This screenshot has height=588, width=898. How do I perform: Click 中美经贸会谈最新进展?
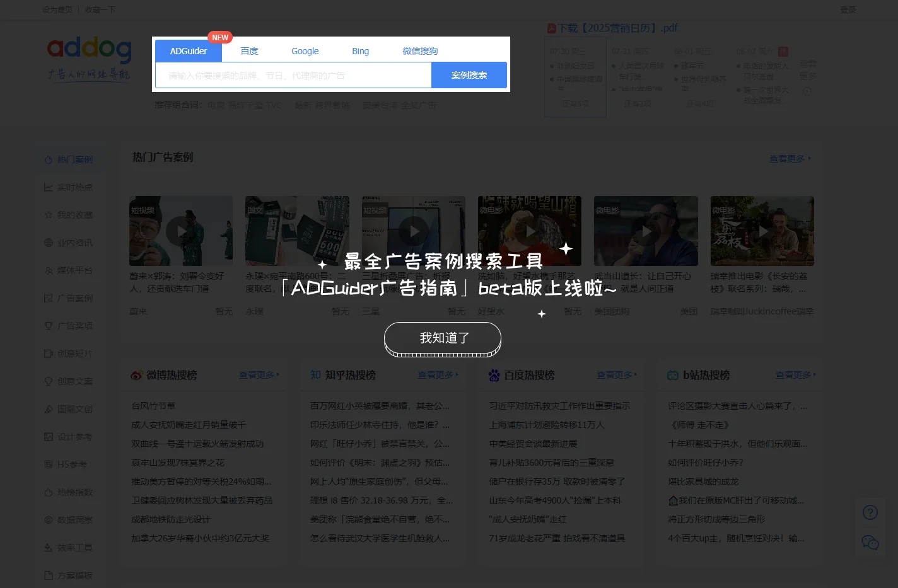coord(534,444)
